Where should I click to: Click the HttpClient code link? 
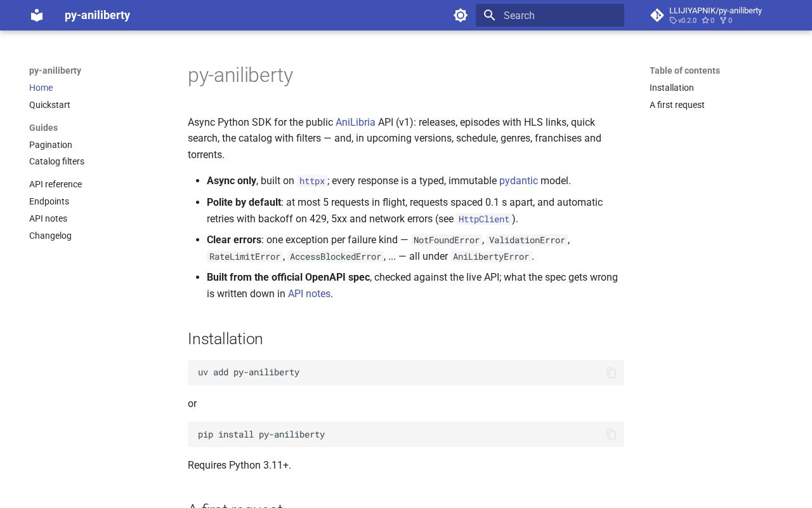point(484,219)
